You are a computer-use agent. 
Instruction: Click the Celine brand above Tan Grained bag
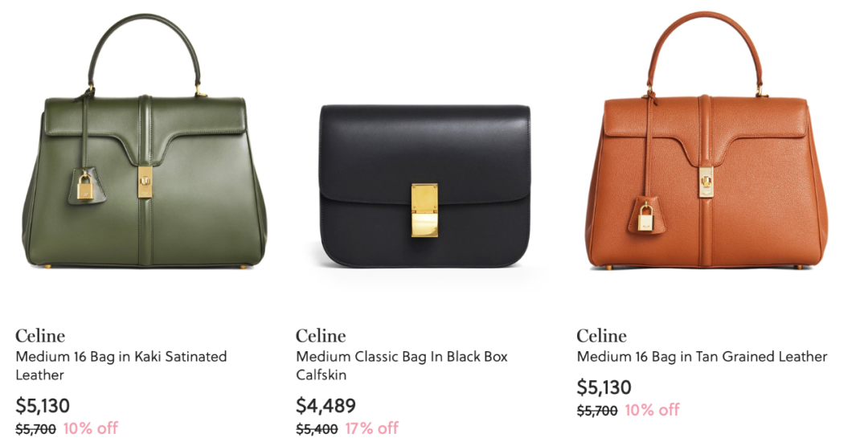[601, 336]
